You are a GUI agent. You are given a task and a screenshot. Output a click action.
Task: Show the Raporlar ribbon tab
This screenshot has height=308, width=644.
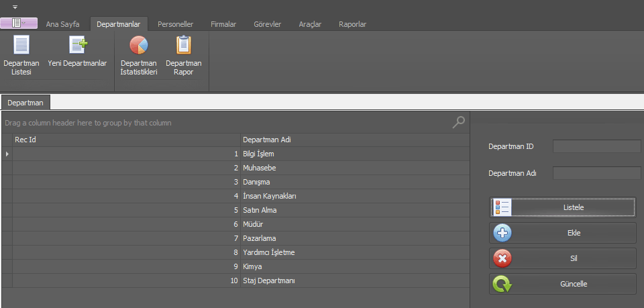tap(352, 24)
